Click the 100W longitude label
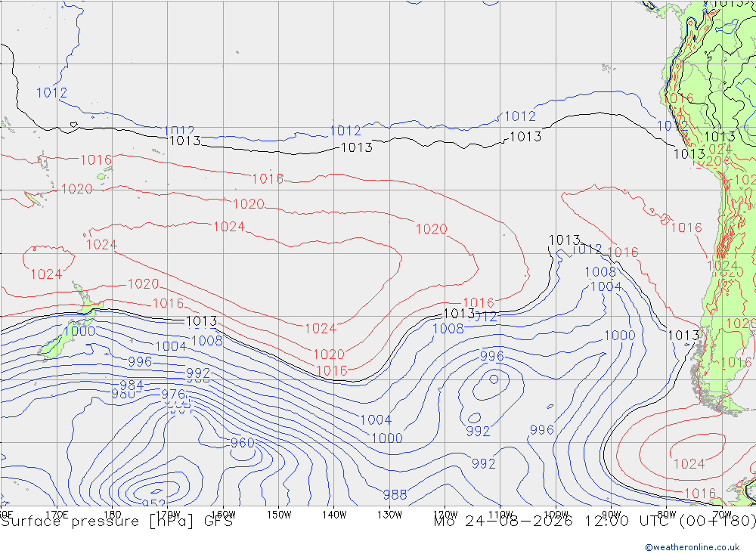 [556, 515]
